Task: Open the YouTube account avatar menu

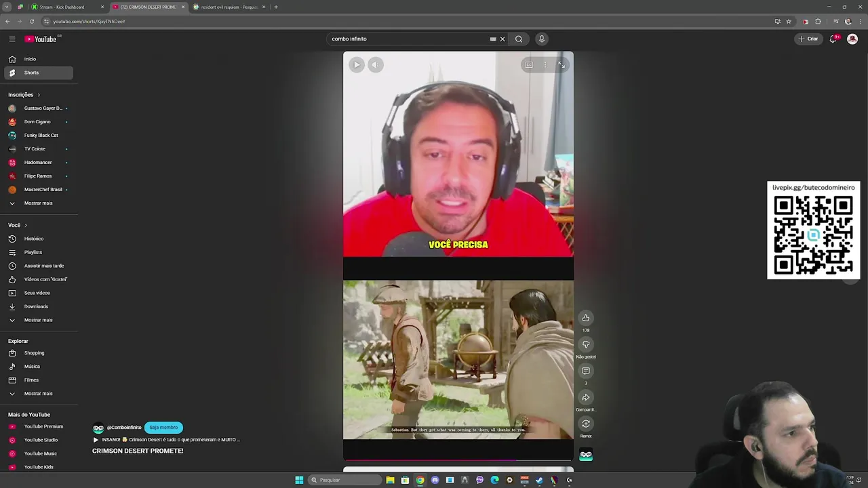Action: pos(852,39)
